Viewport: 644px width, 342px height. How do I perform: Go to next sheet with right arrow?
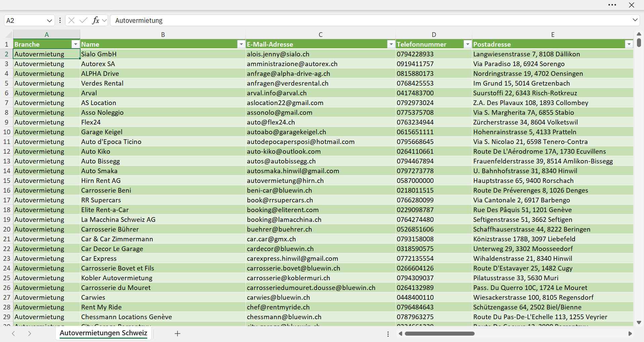30,333
